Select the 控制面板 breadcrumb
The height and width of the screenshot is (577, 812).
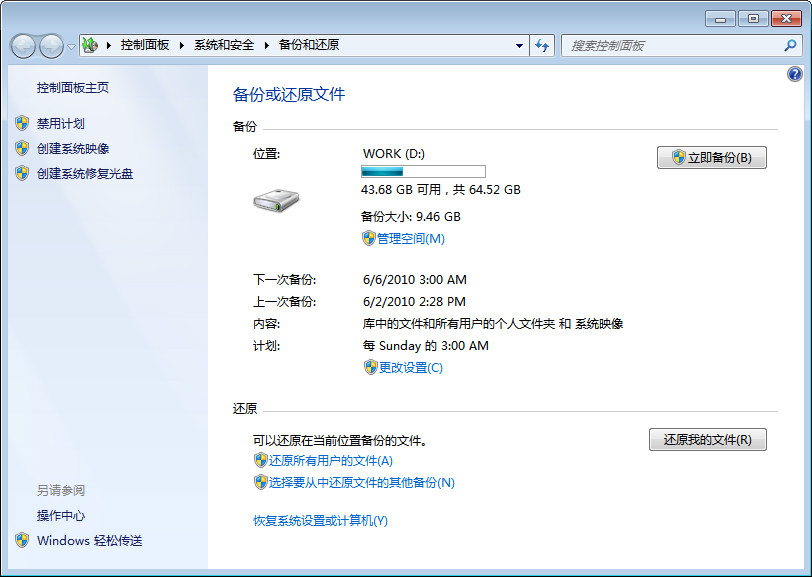pos(145,45)
